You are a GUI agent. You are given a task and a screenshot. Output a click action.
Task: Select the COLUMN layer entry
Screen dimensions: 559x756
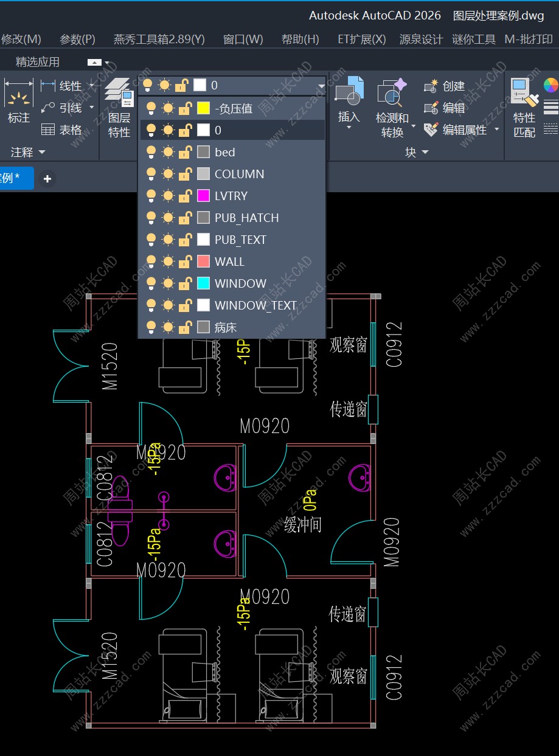(239, 174)
